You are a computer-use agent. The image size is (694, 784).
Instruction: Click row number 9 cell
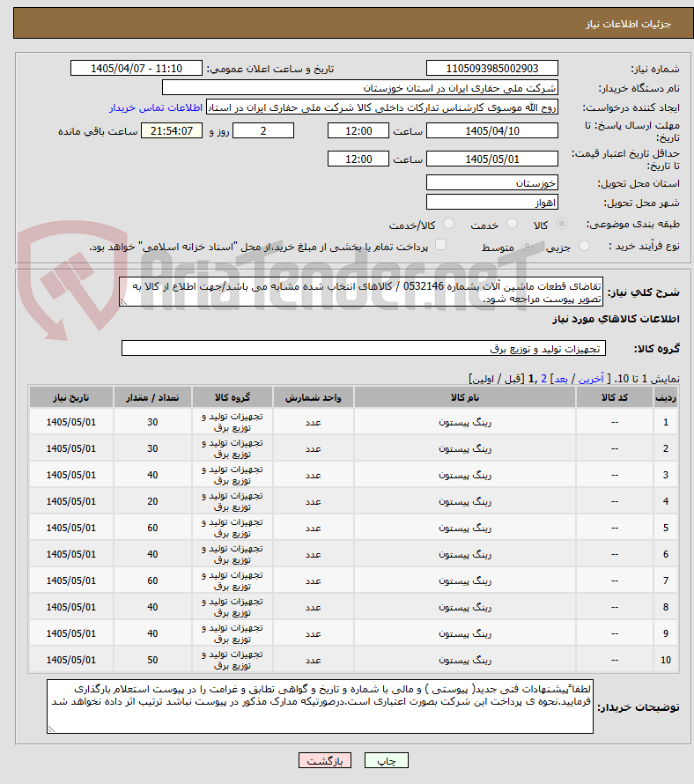click(x=666, y=633)
